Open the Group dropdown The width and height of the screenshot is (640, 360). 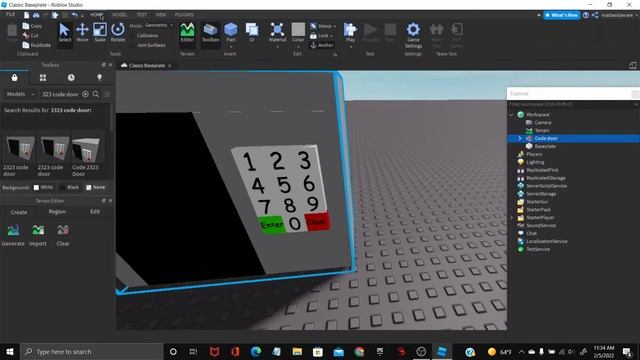323,26
